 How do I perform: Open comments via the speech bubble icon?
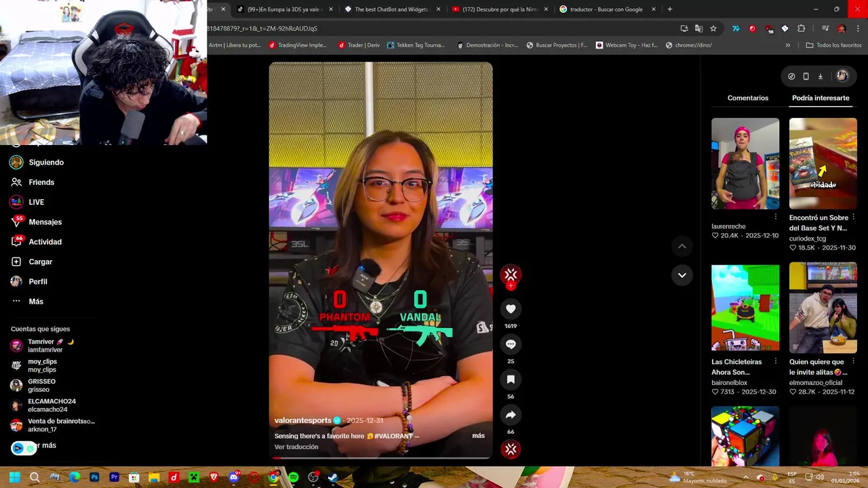click(511, 344)
